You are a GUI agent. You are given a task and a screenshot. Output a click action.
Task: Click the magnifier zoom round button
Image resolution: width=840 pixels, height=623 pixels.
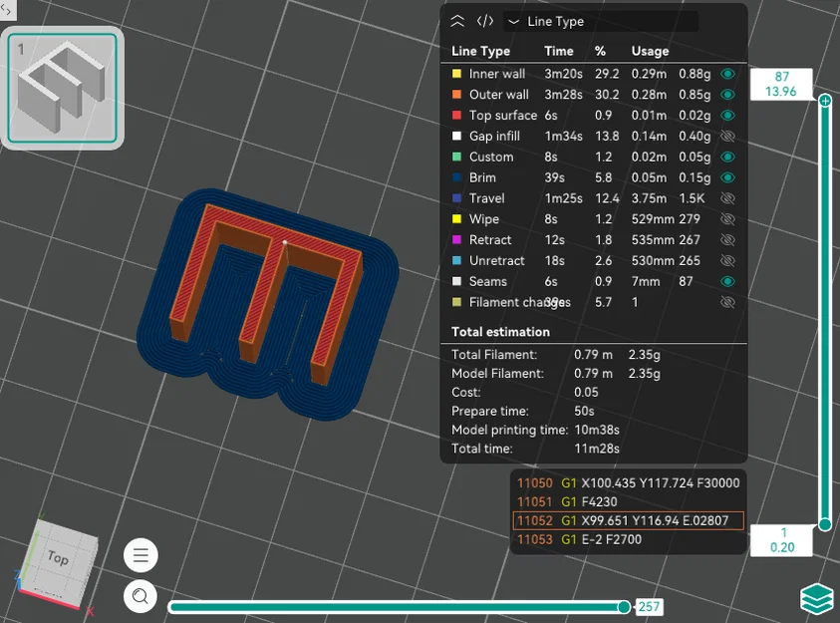140,596
